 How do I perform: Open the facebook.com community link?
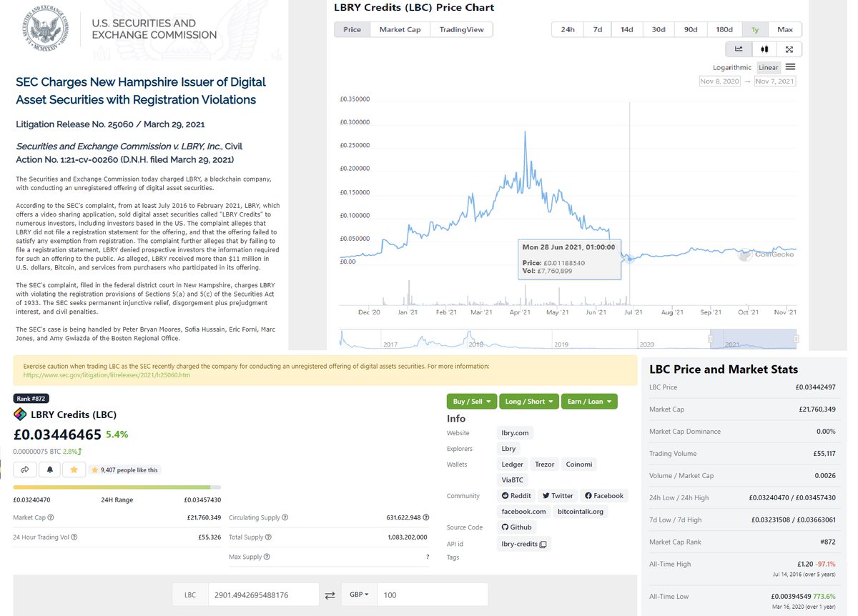click(524, 512)
